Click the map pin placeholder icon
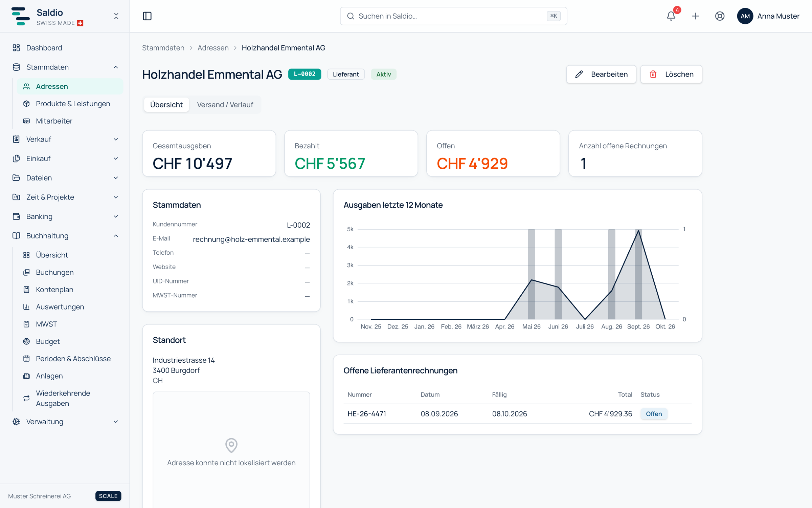This screenshot has height=508, width=812. click(x=231, y=445)
